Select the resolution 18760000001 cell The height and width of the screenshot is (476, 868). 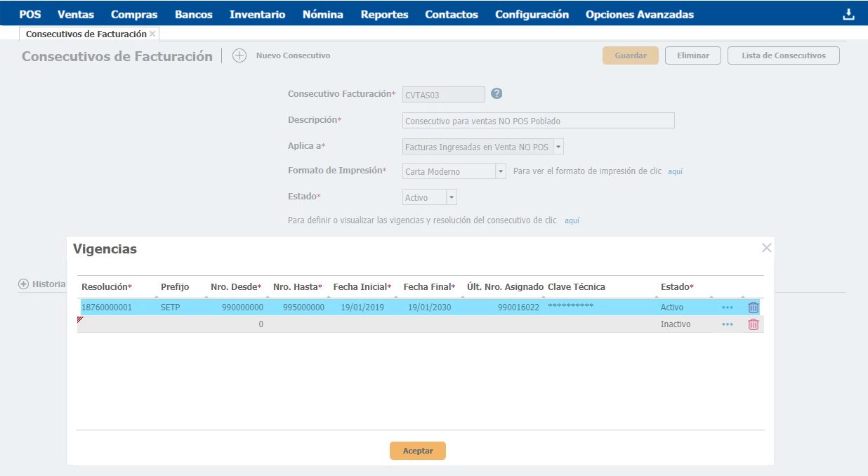(x=107, y=308)
